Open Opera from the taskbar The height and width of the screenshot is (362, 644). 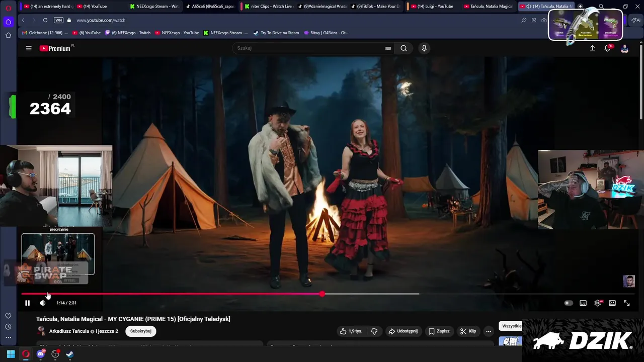(26, 354)
